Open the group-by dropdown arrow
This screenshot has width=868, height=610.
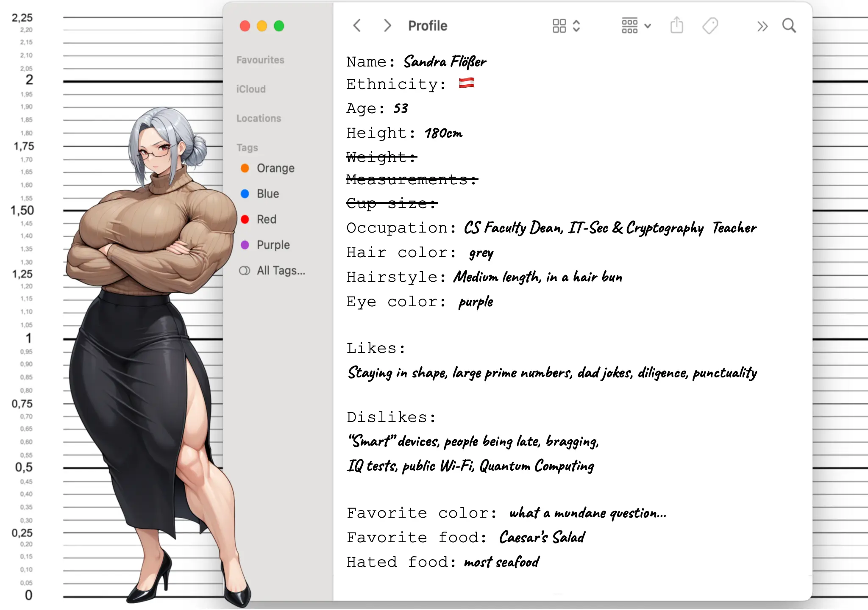(648, 26)
